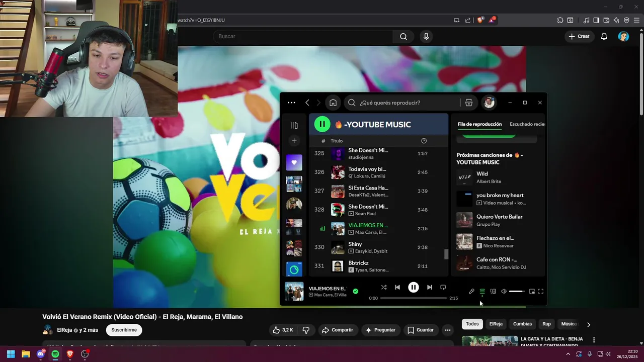Skip to previous track in Spotify
Screen dimensions: 644x362
point(397,287)
